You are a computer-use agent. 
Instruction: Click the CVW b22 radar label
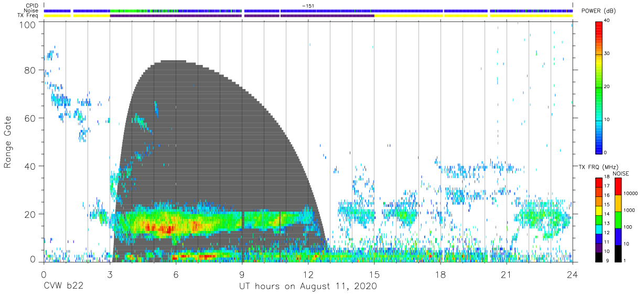tap(63, 287)
